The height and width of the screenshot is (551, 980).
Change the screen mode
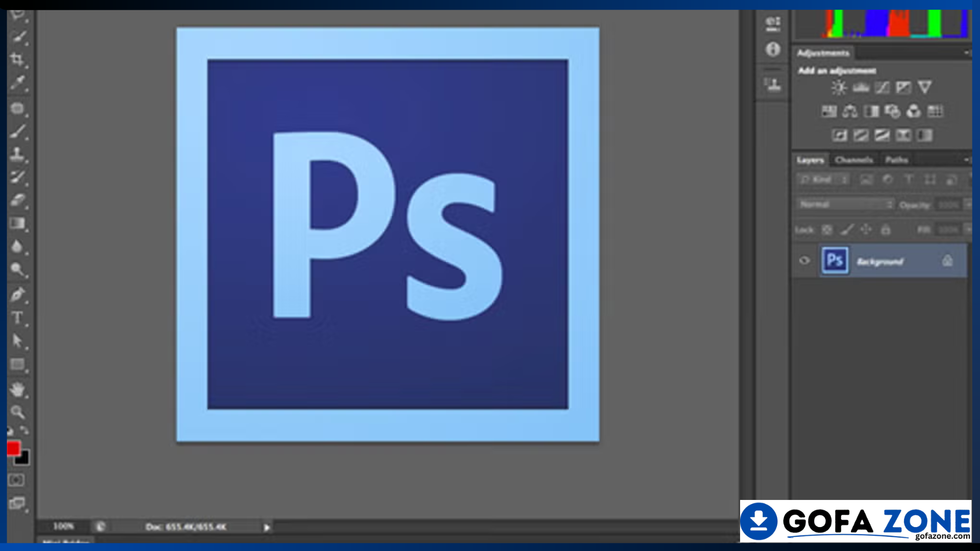tap(17, 504)
